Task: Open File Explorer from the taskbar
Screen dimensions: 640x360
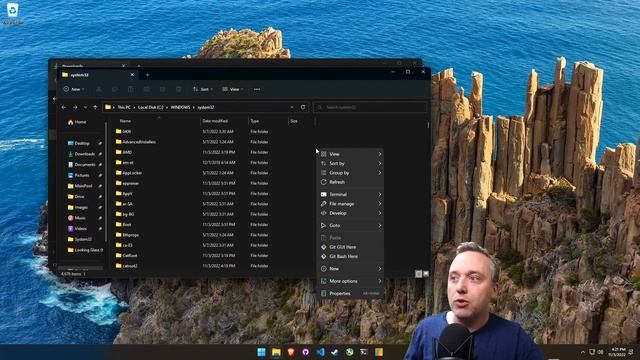Action: (276, 352)
